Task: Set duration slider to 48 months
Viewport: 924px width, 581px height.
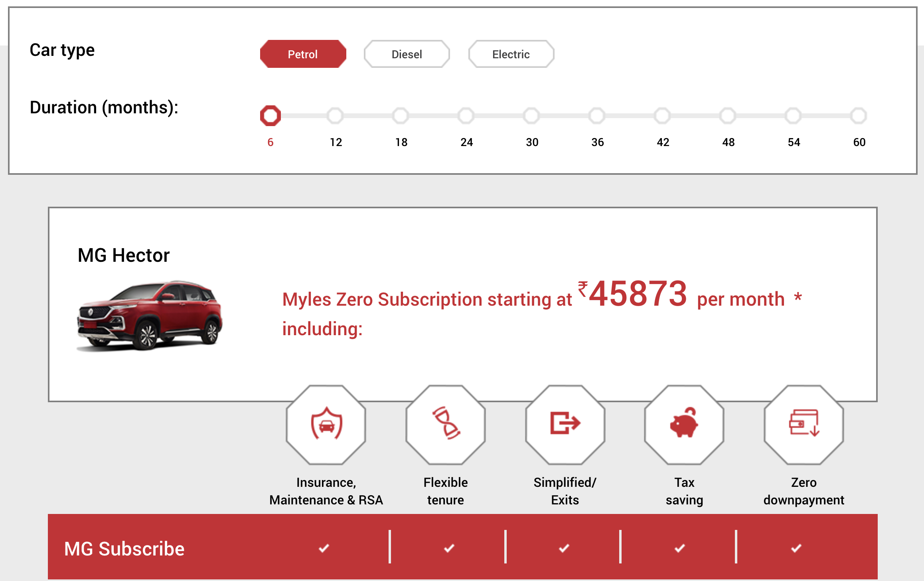Action: point(728,116)
